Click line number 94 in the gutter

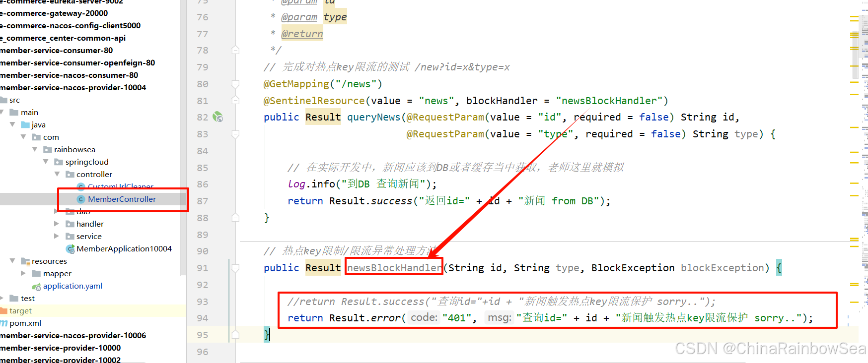click(203, 318)
